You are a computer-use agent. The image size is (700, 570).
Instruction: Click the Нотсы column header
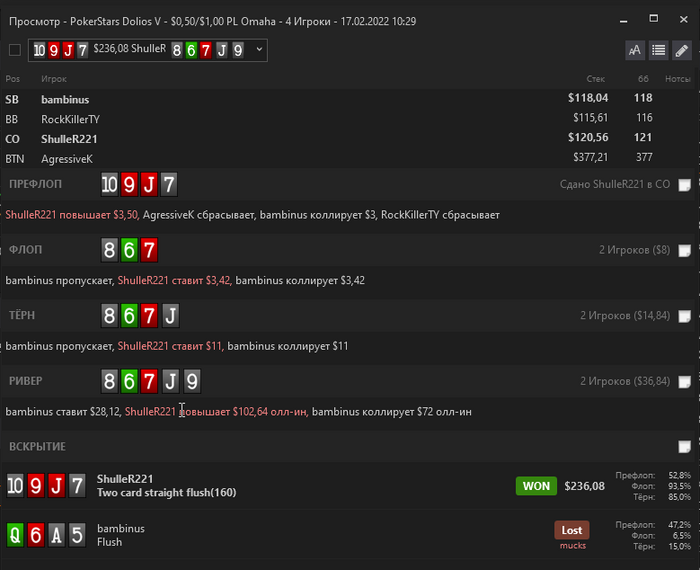pyautogui.click(x=678, y=79)
